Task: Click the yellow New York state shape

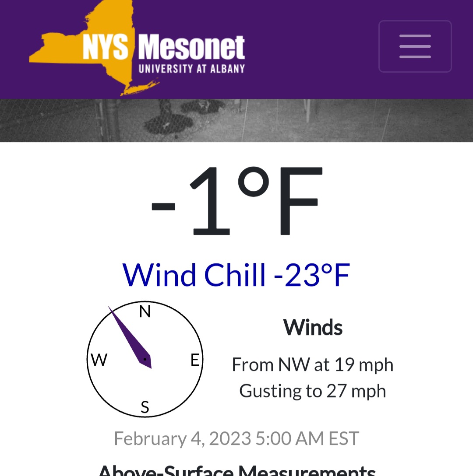Action: (x=91, y=48)
